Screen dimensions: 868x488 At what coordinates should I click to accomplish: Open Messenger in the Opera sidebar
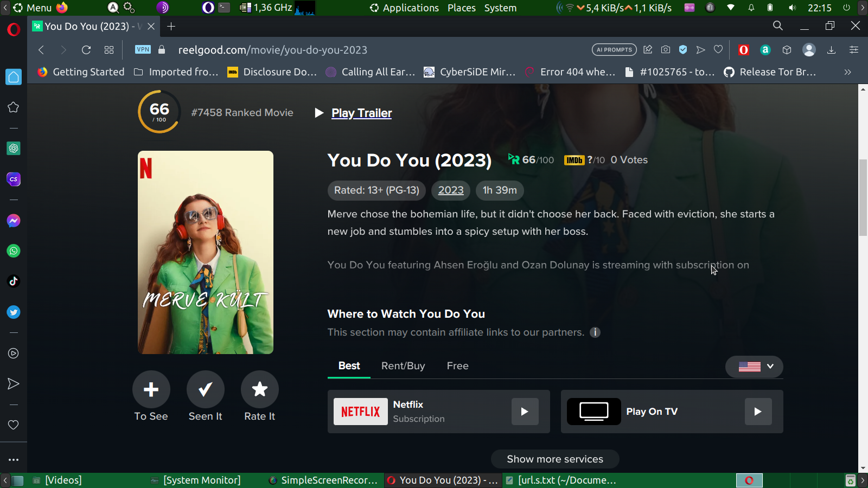[14, 221]
